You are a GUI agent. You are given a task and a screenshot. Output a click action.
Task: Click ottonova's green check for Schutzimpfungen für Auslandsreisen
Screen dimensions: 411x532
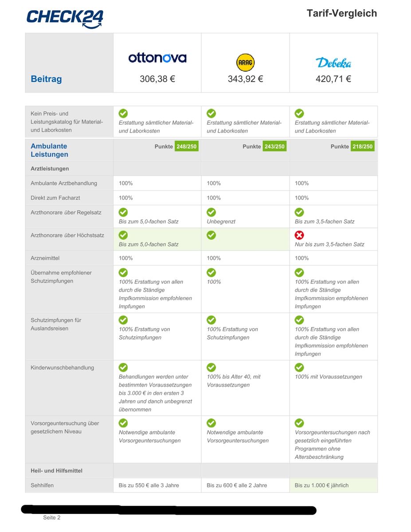[123, 320]
